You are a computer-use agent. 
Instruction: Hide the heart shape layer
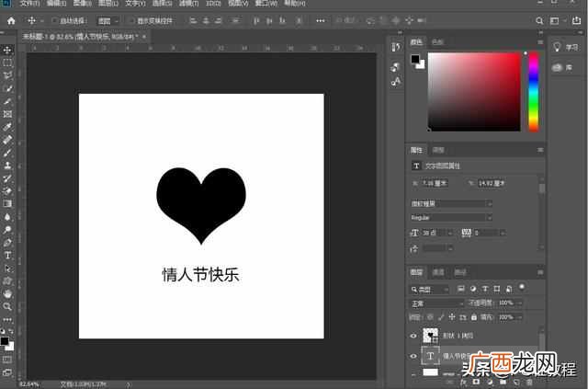413,336
